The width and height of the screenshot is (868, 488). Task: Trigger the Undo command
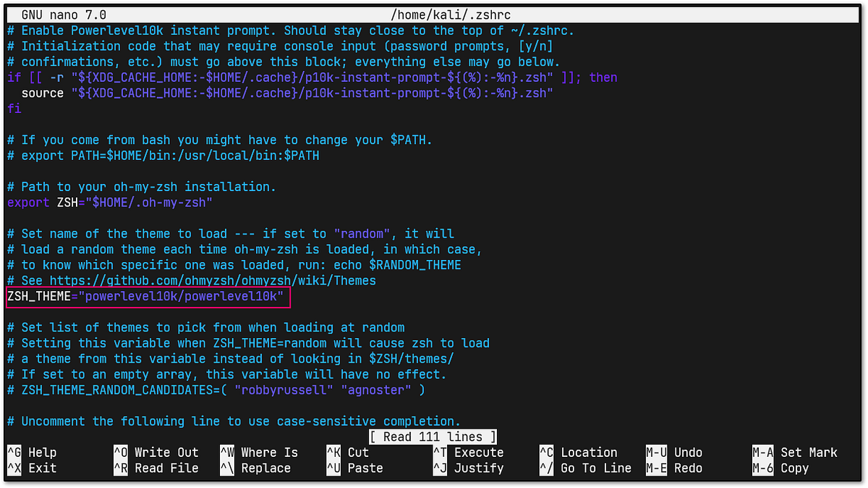pos(680,452)
